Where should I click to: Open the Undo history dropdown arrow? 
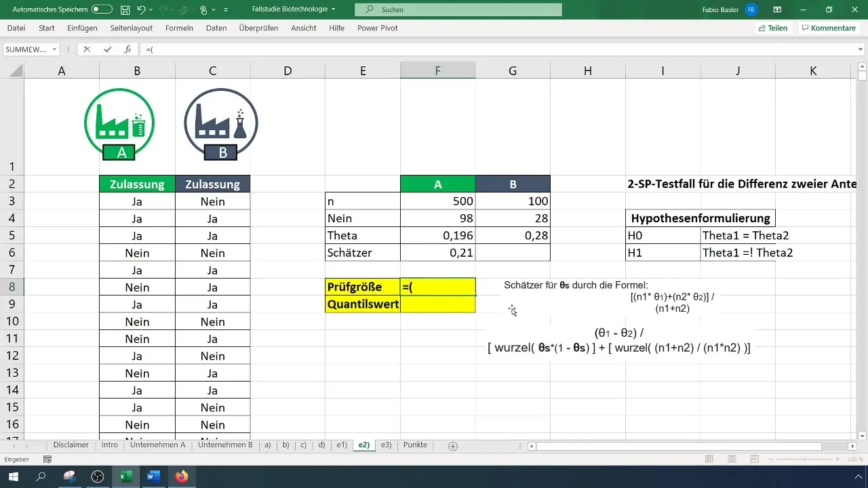tap(151, 9)
